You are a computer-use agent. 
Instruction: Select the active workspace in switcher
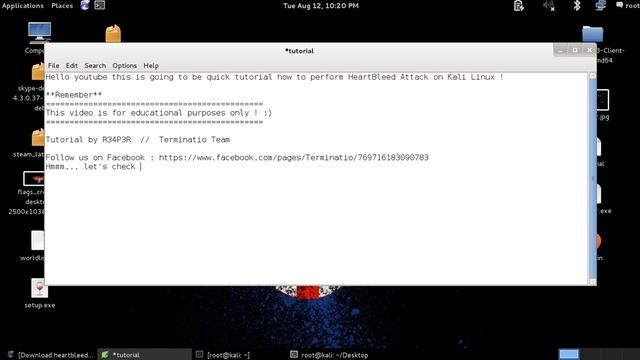[x=569, y=354]
